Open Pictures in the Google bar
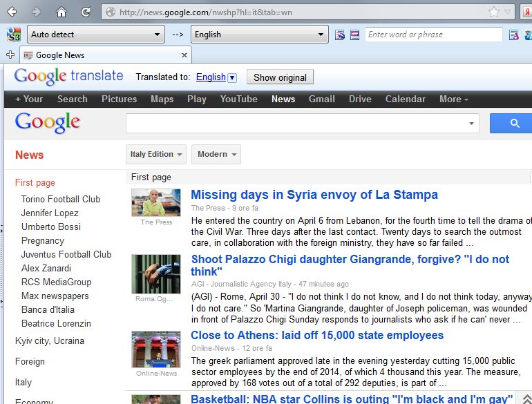The image size is (532, 404). point(119,99)
